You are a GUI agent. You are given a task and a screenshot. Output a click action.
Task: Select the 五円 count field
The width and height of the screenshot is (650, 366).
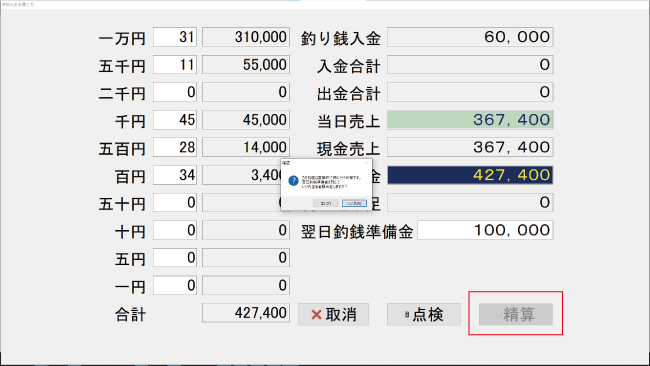[175, 257]
